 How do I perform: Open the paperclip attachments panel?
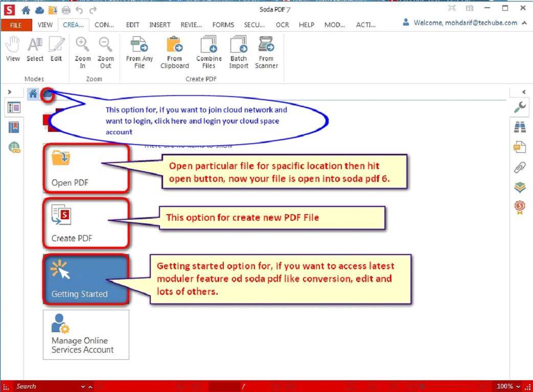520,167
